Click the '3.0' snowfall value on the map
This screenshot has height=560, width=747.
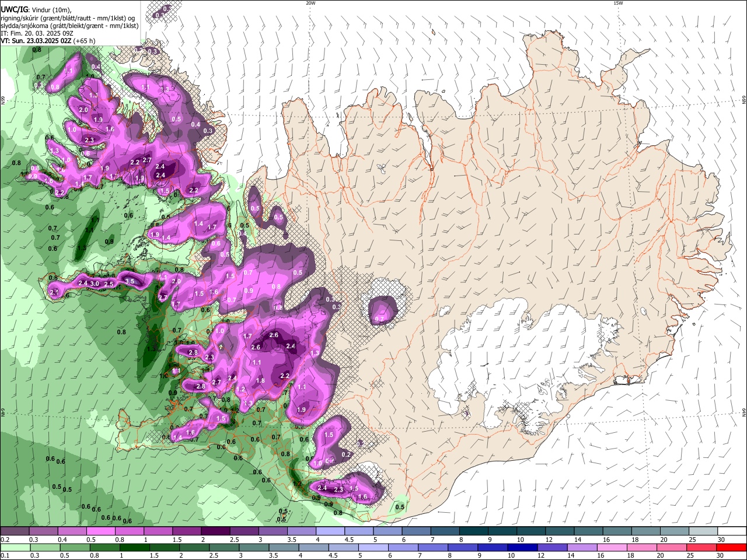[x=95, y=283]
